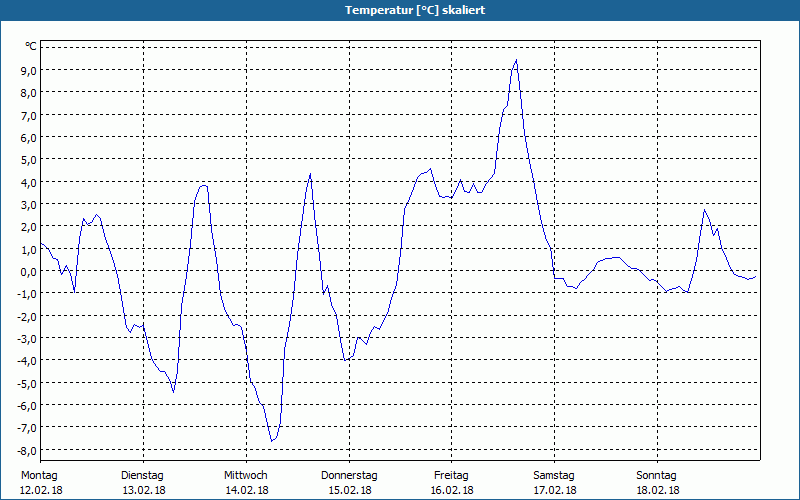Viewport: 800px width, 500px height.
Task: Select the -4,0 axis value
Action: (27, 361)
